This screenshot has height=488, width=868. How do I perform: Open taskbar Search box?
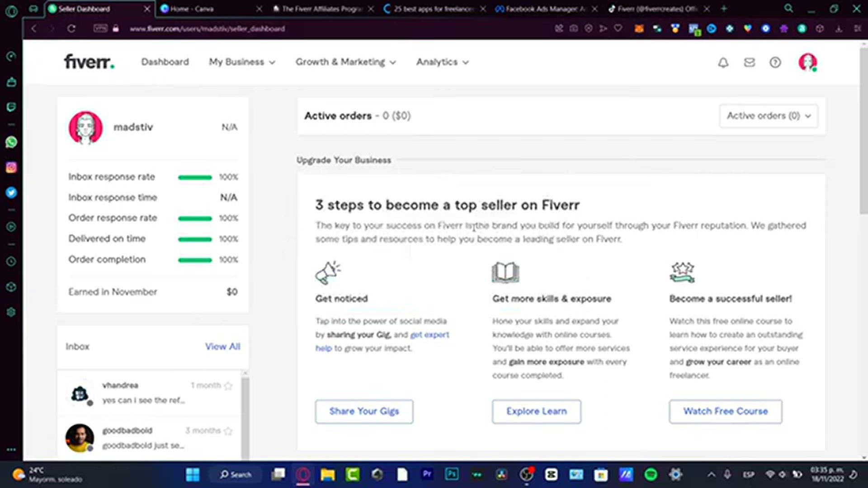tap(236, 474)
